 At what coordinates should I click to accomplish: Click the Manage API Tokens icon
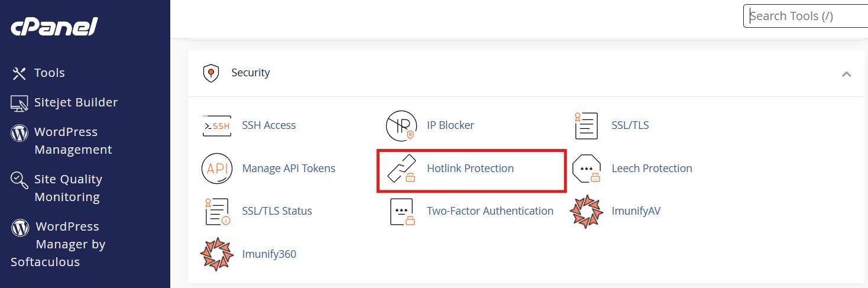(x=217, y=169)
